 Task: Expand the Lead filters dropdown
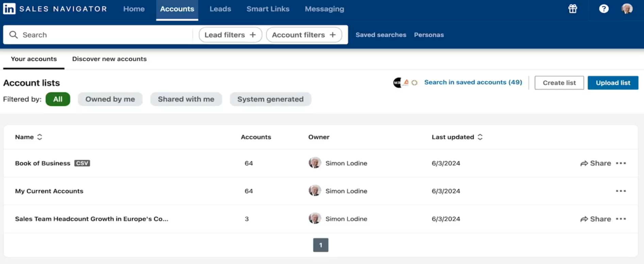[x=230, y=35]
